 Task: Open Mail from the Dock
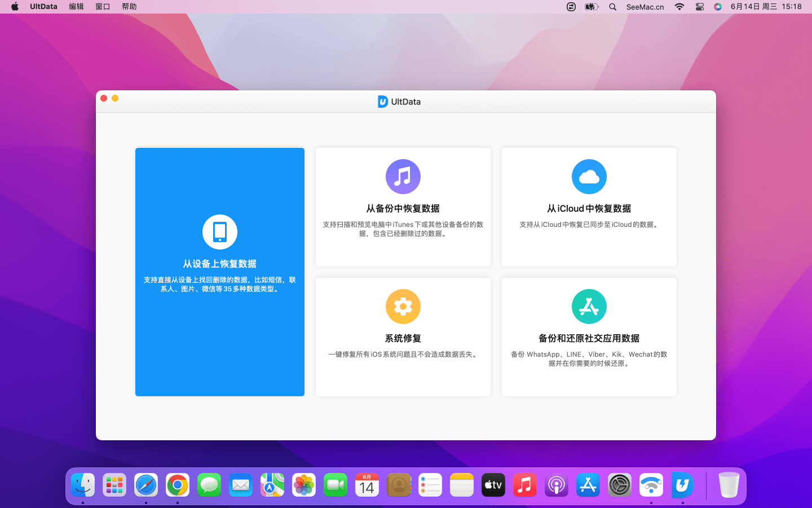tap(241, 485)
